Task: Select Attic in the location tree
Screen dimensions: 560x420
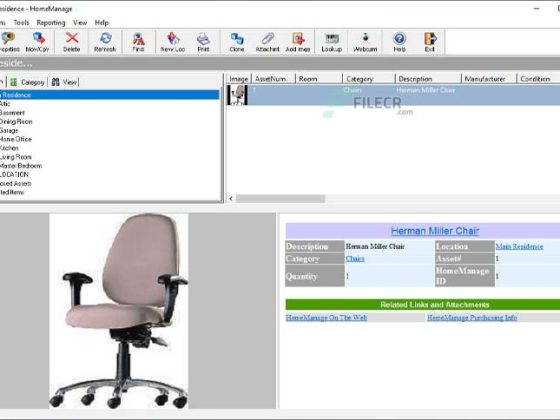Action: coord(5,104)
